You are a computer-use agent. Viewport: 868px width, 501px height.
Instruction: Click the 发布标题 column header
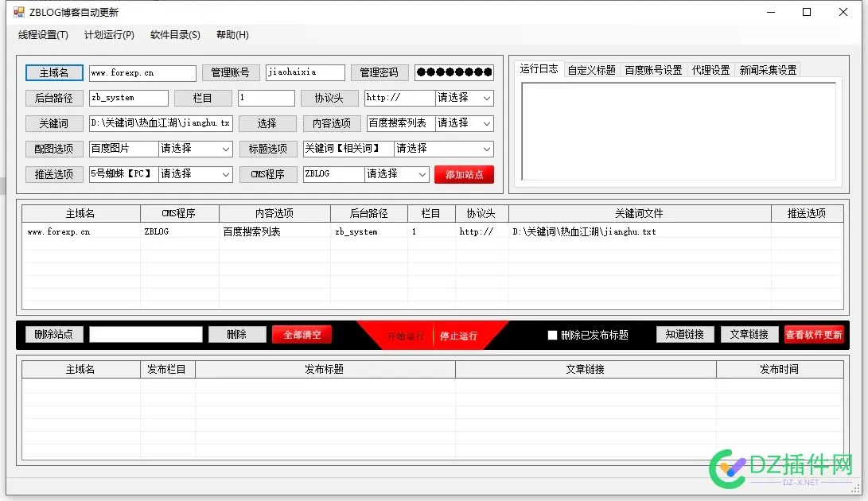[325, 369]
